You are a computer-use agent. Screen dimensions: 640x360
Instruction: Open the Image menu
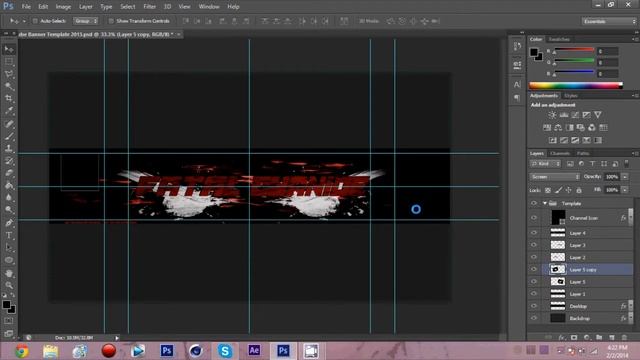(63, 7)
